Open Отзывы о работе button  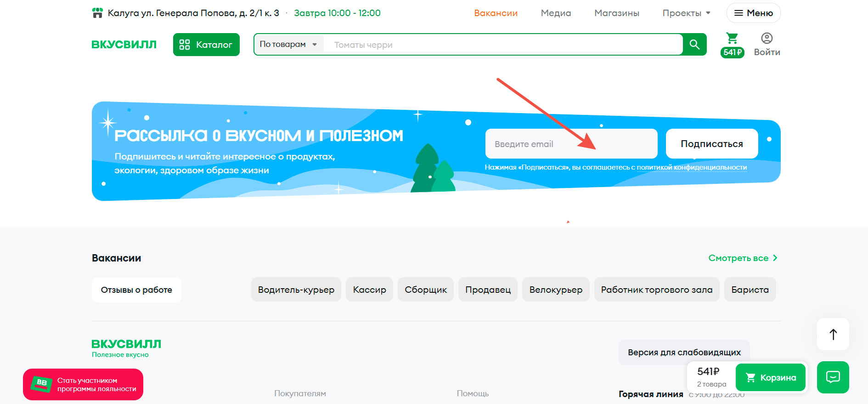(x=136, y=290)
